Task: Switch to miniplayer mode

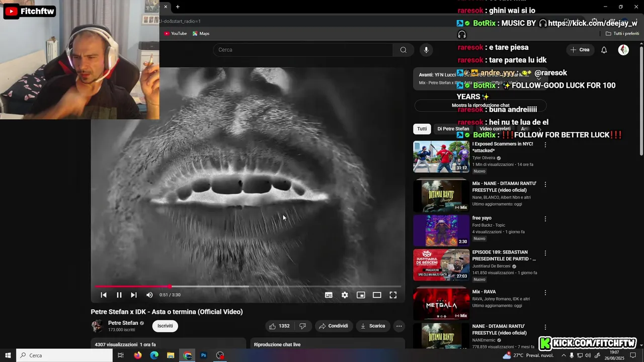Action: pos(361,295)
